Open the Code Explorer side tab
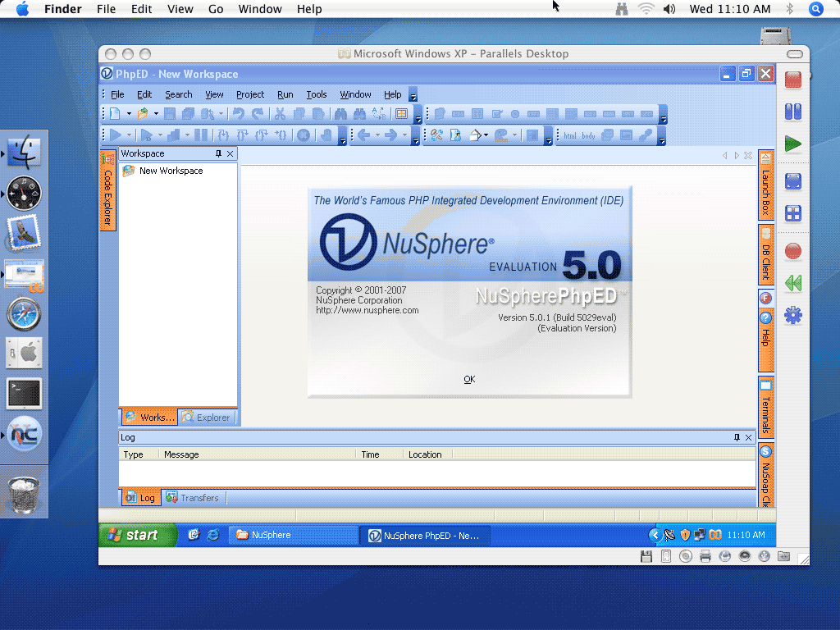 pyautogui.click(x=107, y=189)
